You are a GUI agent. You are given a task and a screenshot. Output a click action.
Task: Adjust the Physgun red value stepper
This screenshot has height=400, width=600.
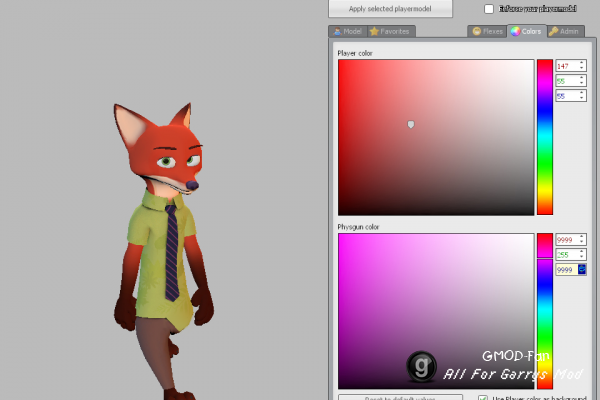(x=582, y=240)
